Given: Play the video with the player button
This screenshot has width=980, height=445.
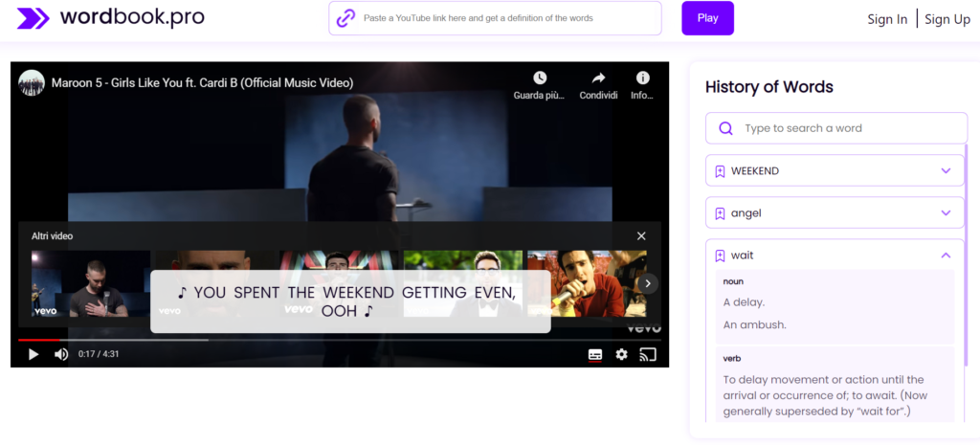Looking at the screenshot, I should click(x=33, y=354).
